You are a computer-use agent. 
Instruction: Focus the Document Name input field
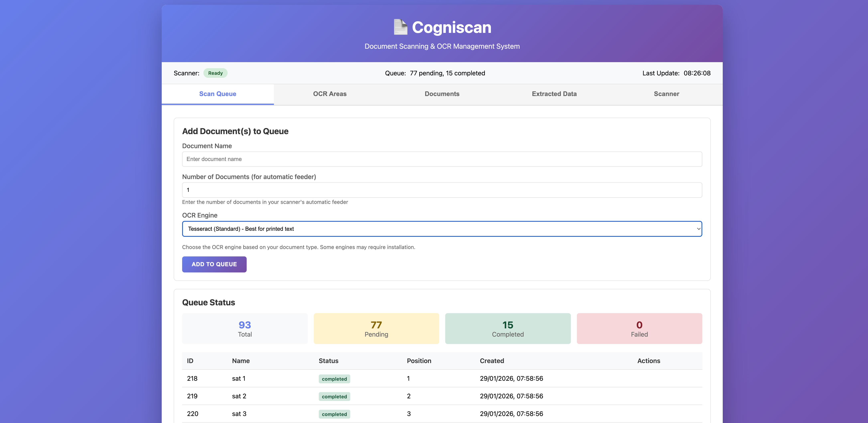[x=442, y=159]
